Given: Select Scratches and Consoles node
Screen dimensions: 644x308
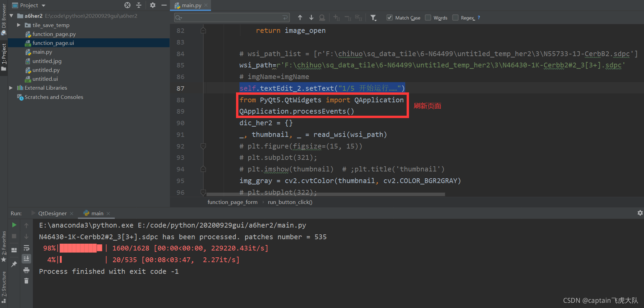Looking at the screenshot, I should (x=54, y=97).
